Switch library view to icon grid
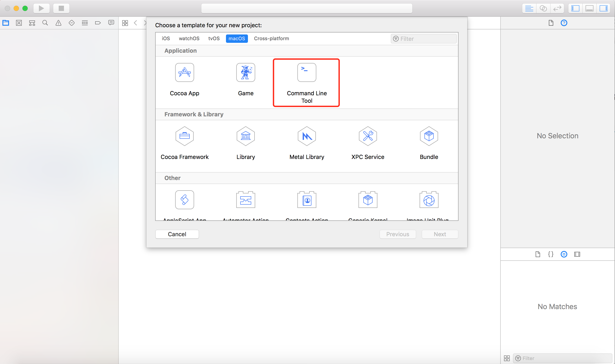Image resolution: width=615 pixels, height=364 pixels. click(507, 358)
